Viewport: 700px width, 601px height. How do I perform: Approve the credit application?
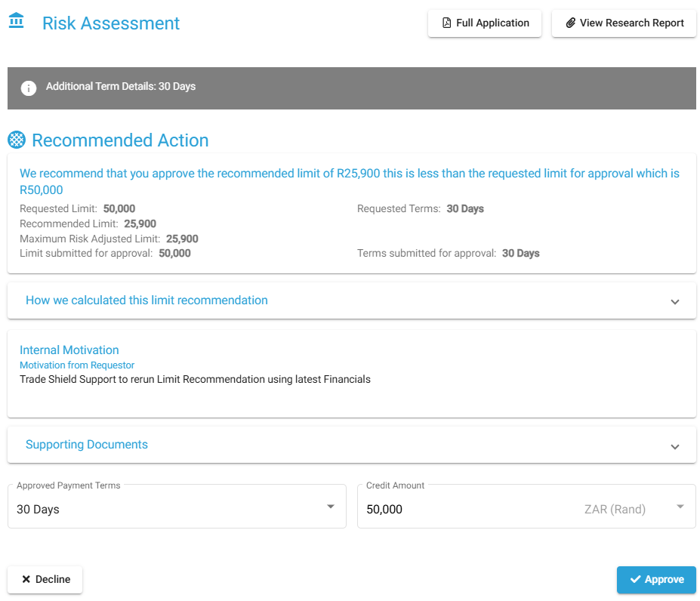(x=656, y=579)
